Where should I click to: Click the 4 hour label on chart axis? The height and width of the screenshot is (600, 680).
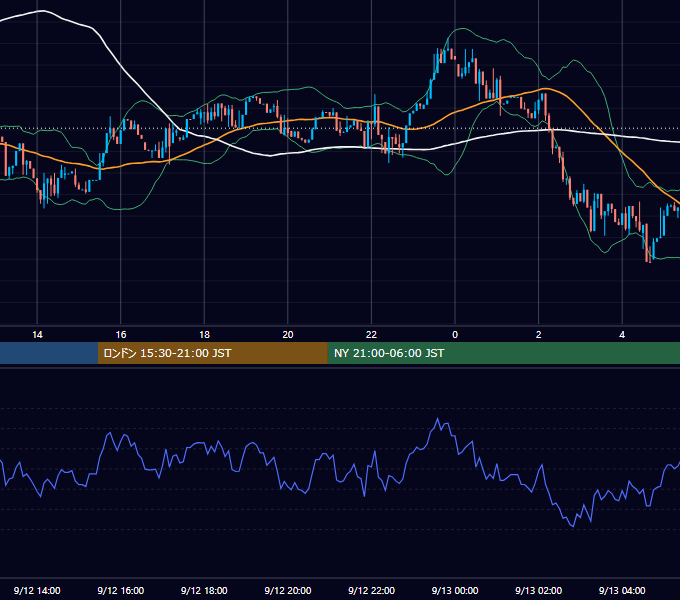pyautogui.click(x=622, y=335)
